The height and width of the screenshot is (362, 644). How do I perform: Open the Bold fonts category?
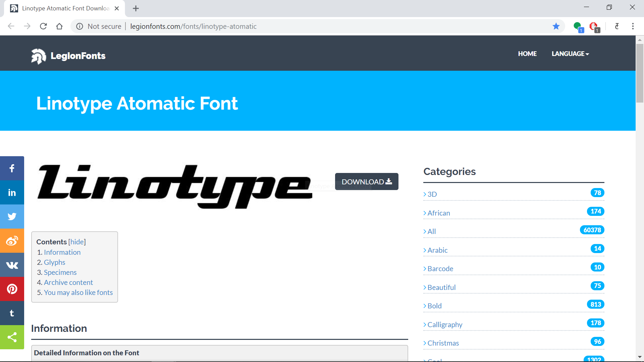434,306
